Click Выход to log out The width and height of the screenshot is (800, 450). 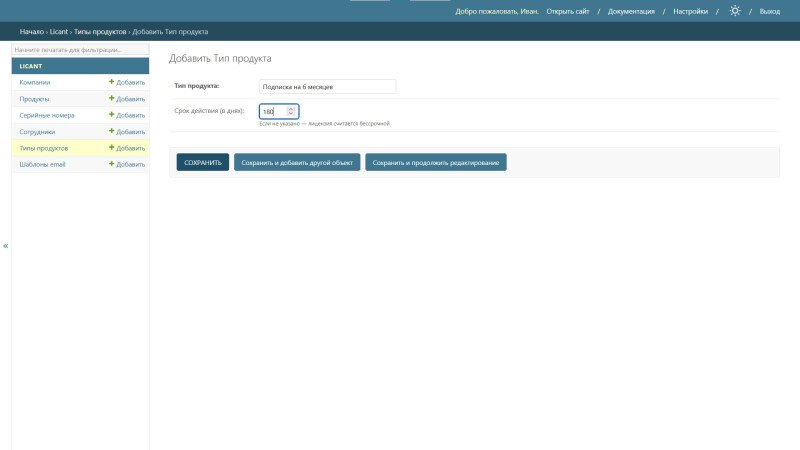pyautogui.click(x=769, y=11)
